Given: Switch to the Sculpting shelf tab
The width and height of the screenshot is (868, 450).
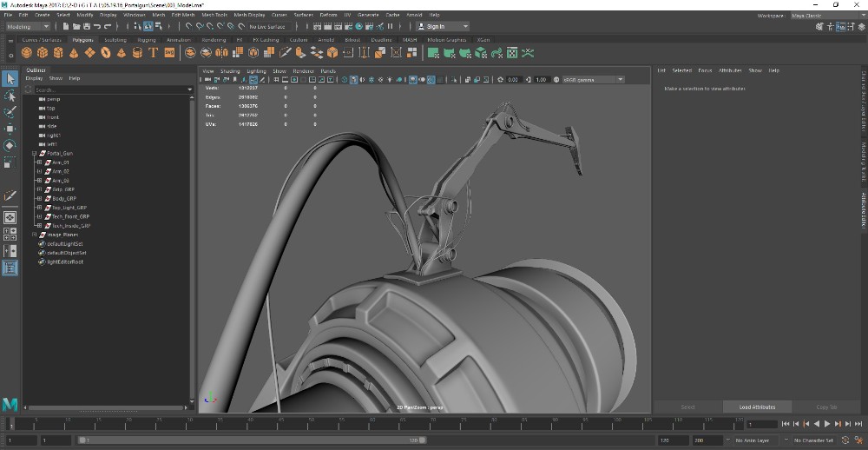Looking at the screenshot, I should pyautogui.click(x=115, y=40).
